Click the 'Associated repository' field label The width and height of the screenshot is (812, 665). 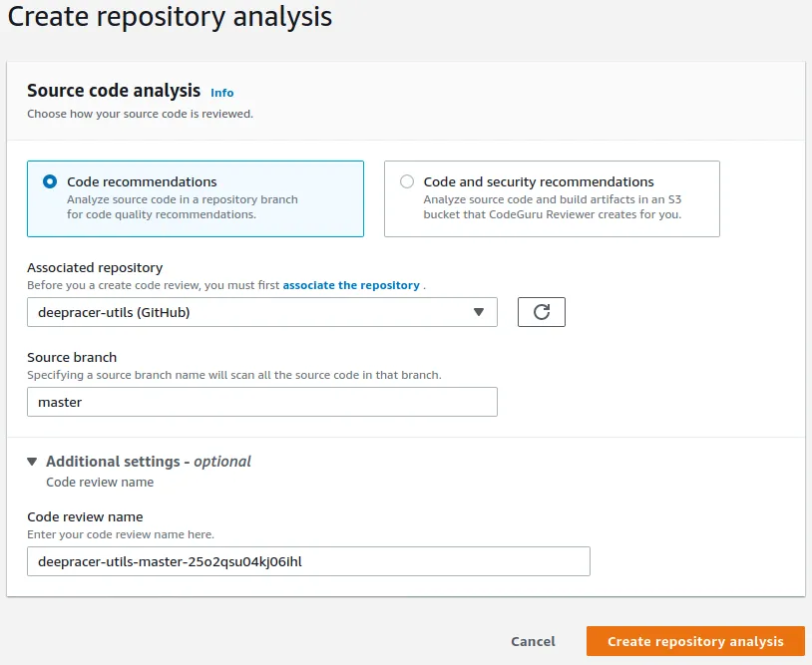point(95,267)
